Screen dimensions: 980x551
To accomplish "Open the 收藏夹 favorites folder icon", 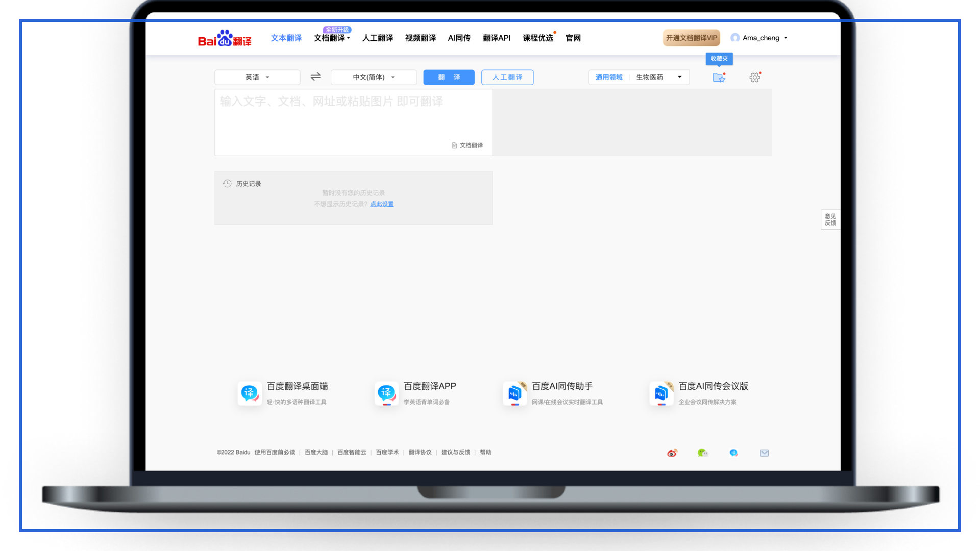I will (719, 77).
